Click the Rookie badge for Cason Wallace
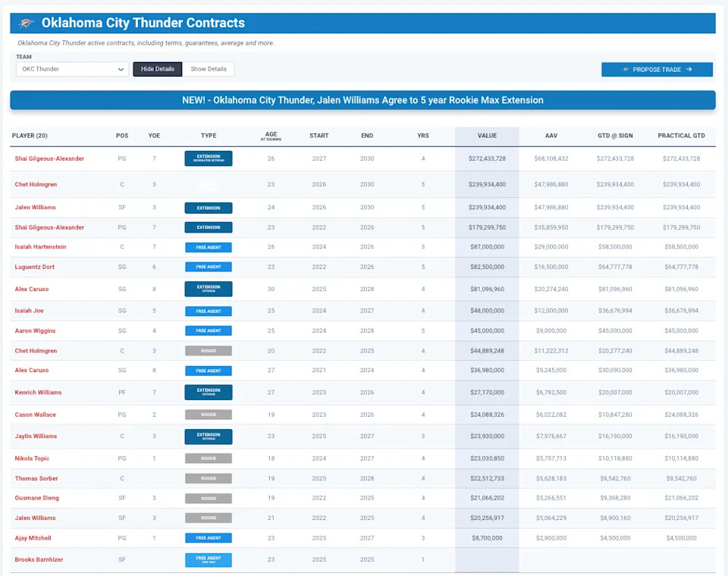The height and width of the screenshot is (576, 728). pos(208,415)
